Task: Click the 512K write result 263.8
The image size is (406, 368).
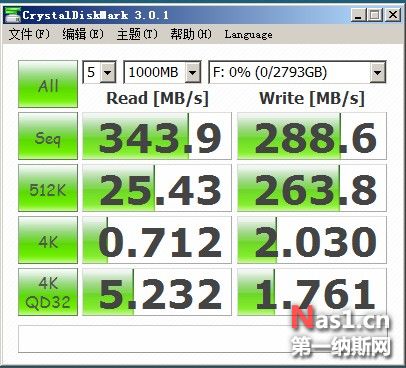Action: pyautogui.click(x=312, y=188)
